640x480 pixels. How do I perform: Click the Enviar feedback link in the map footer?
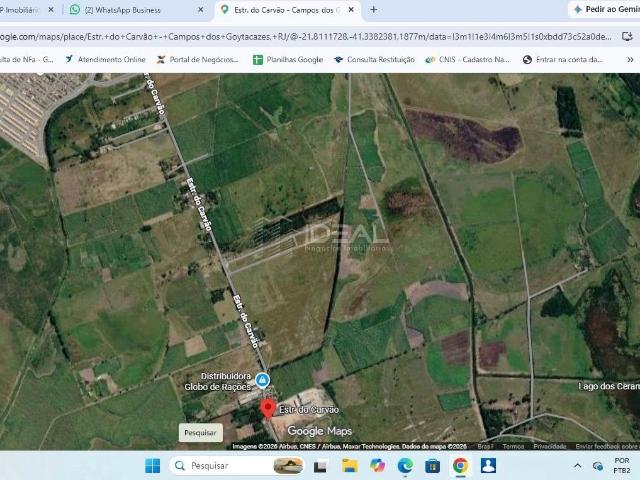point(607,446)
